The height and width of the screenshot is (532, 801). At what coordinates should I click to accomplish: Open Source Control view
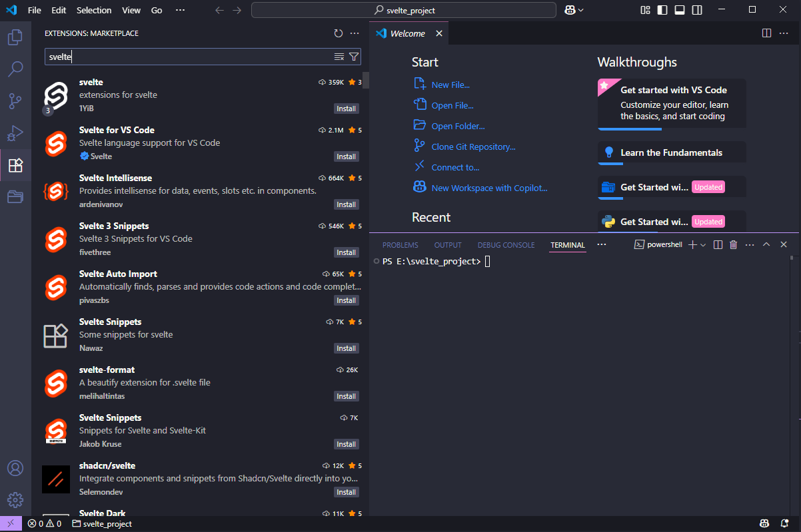(x=15, y=101)
